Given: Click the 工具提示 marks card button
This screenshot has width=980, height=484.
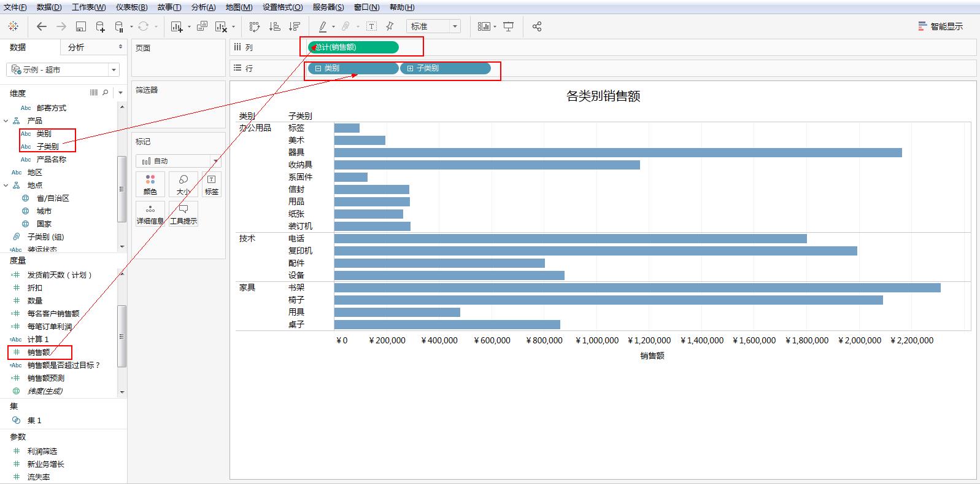Looking at the screenshot, I should point(183,214).
